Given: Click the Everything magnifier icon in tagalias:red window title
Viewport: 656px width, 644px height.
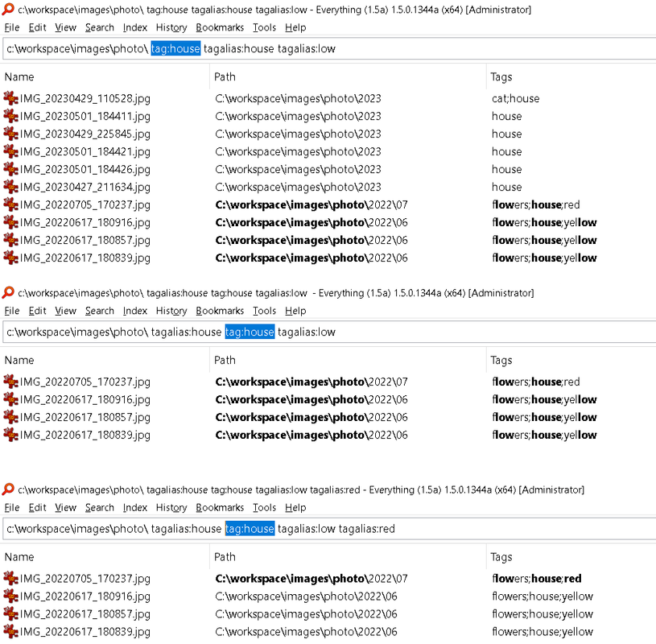Looking at the screenshot, I should tap(8, 489).
